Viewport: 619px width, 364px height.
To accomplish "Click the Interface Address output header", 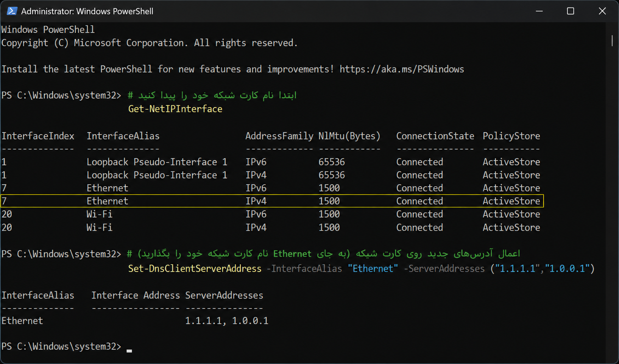I will [136, 296].
